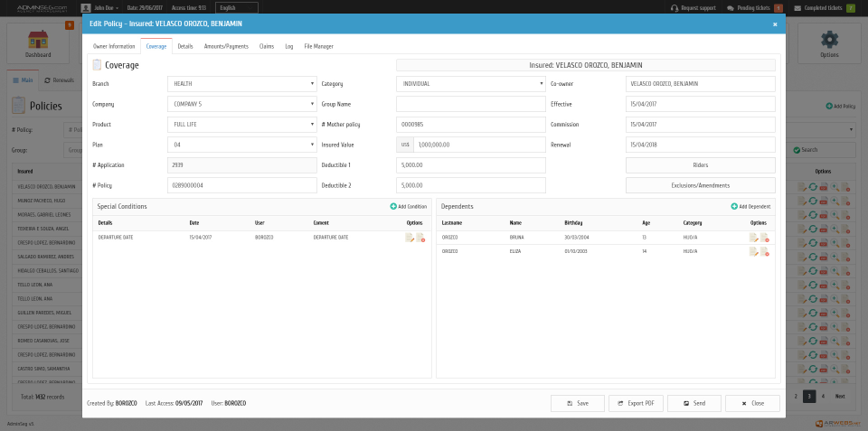Click the Effective date field
This screenshot has height=431, width=868.
pos(700,104)
